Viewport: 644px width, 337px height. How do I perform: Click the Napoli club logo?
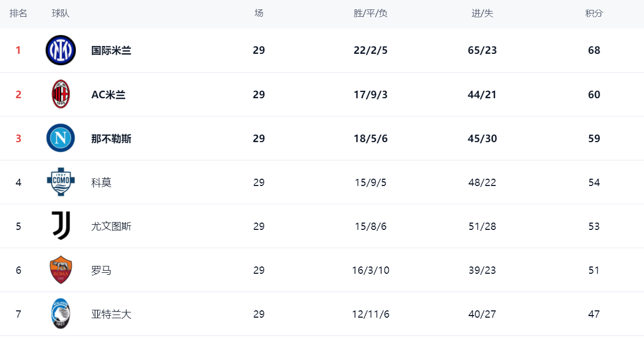click(61, 138)
